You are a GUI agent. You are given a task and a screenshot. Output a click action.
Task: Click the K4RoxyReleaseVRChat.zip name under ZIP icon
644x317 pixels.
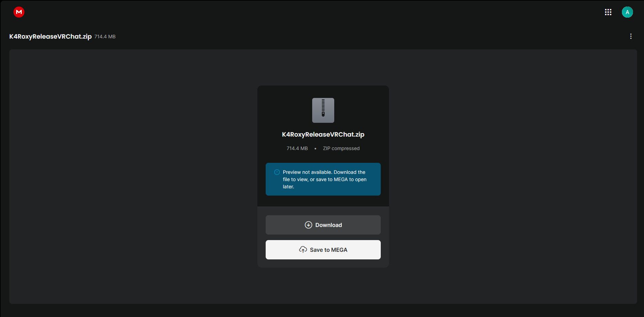coord(323,135)
